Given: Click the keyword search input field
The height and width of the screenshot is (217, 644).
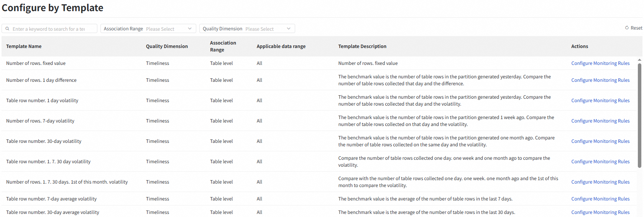Looking at the screenshot, I should (52, 29).
